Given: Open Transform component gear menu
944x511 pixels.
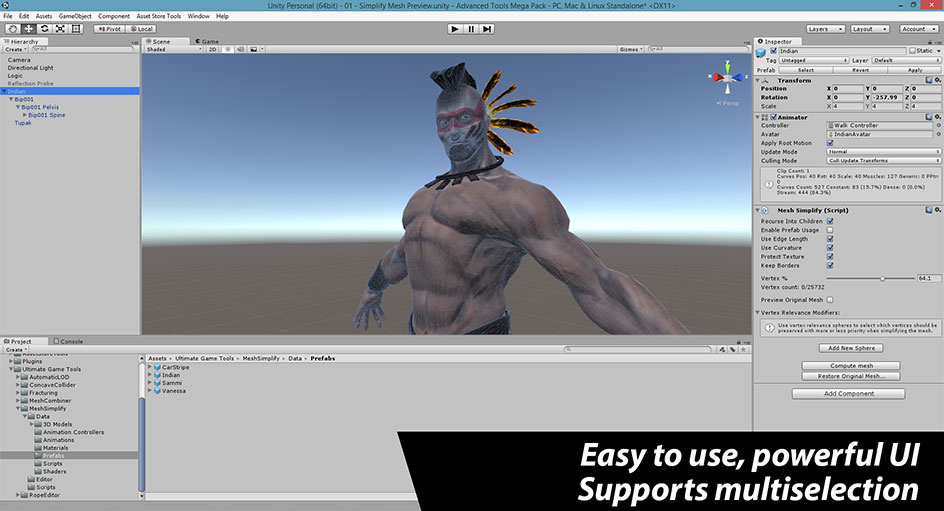Looking at the screenshot, I should coord(937,80).
